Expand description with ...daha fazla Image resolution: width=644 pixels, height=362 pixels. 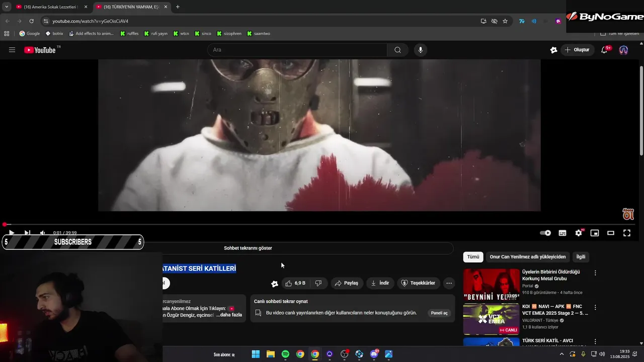coord(229,315)
